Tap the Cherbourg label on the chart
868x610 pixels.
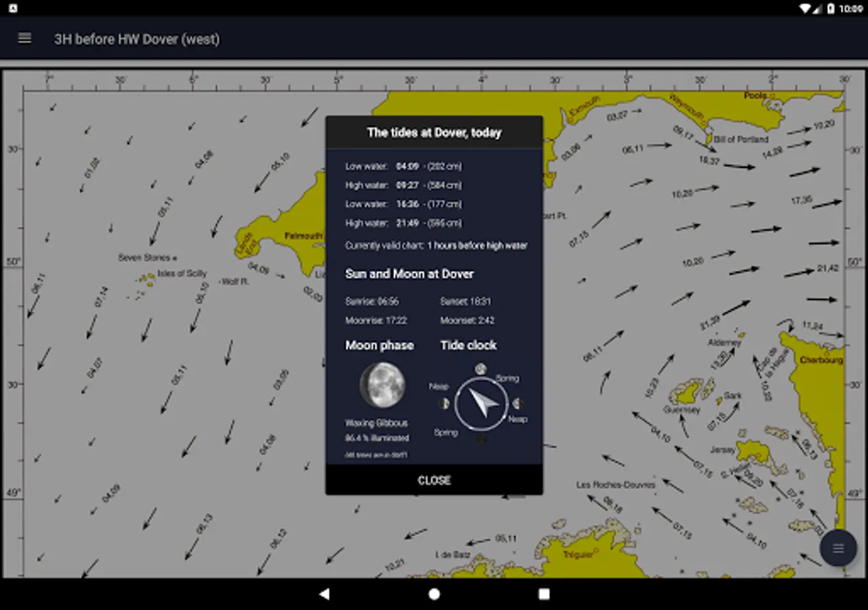coord(822,360)
